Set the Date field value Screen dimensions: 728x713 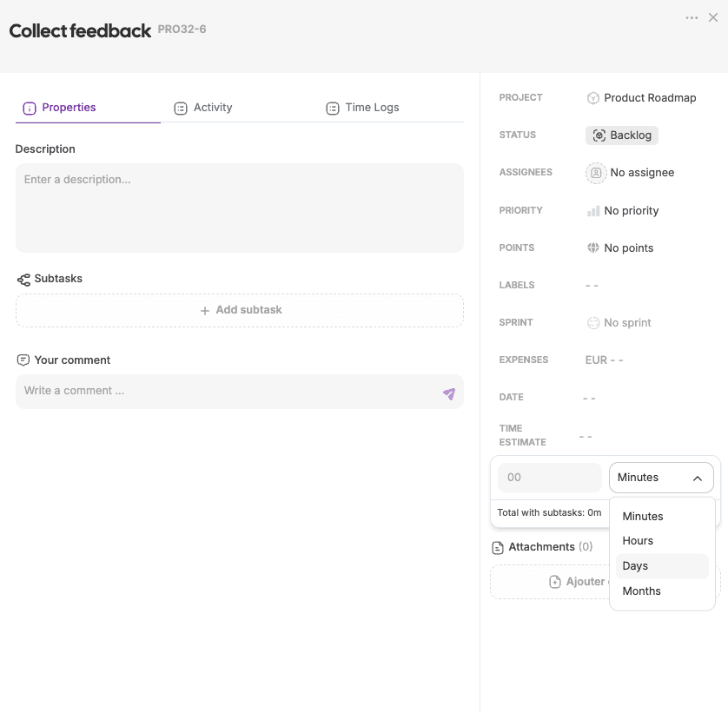(589, 399)
